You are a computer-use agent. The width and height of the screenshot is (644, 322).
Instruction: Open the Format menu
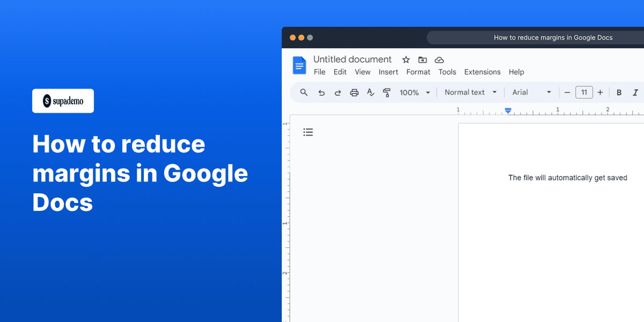(x=418, y=71)
